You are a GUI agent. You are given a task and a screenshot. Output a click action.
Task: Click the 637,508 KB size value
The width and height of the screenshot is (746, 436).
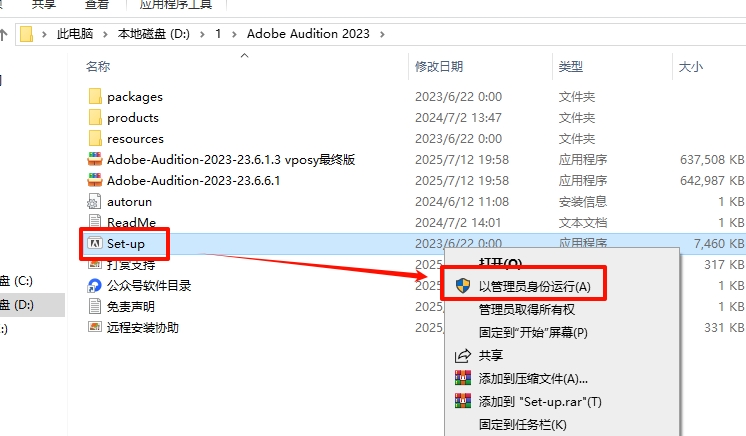tap(712, 159)
